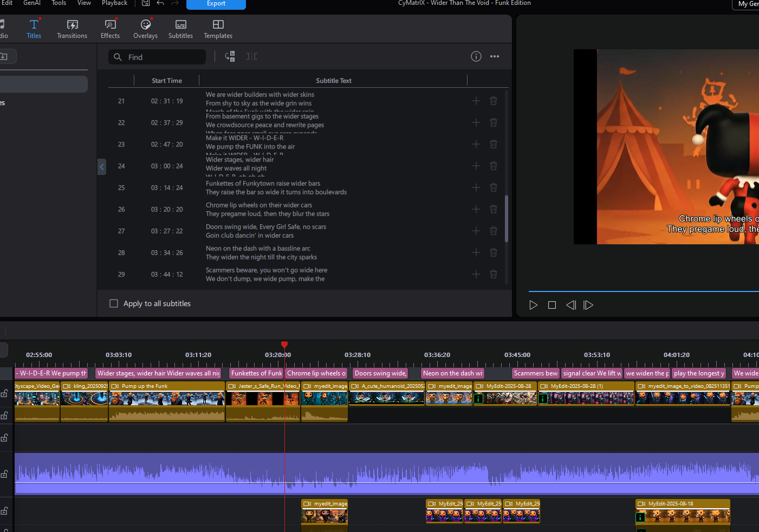Image resolution: width=759 pixels, height=532 pixels.
Task: Open the Transitions room
Action: click(72, 29)
